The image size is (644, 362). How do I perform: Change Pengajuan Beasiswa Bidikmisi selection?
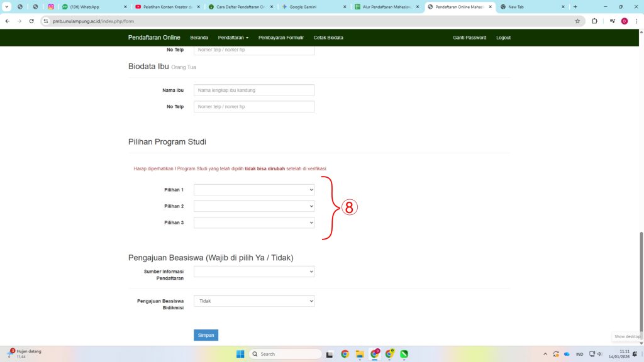pos(254,301)
